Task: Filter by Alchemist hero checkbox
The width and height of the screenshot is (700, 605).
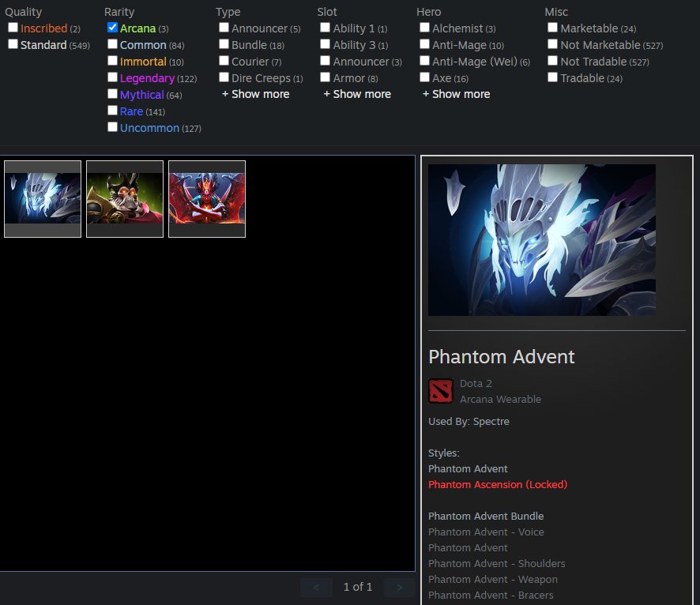Action: click(x=424, y=28)
